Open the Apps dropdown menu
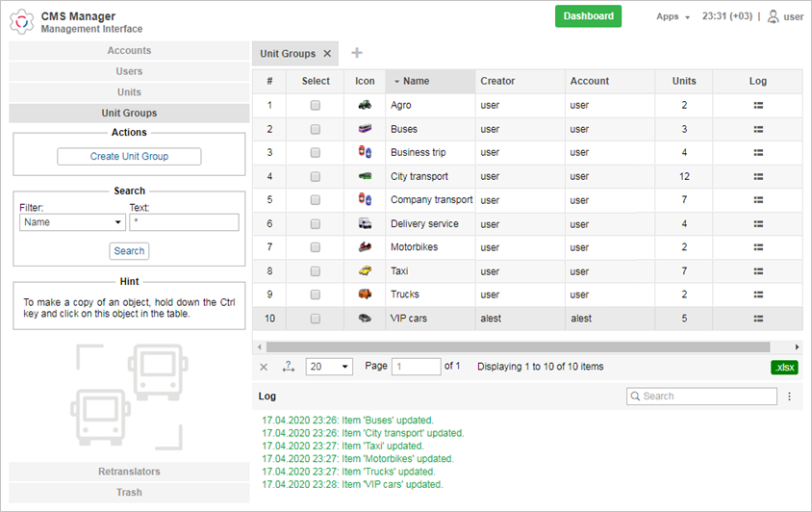The image size is (812, 512). click(672, 16)
